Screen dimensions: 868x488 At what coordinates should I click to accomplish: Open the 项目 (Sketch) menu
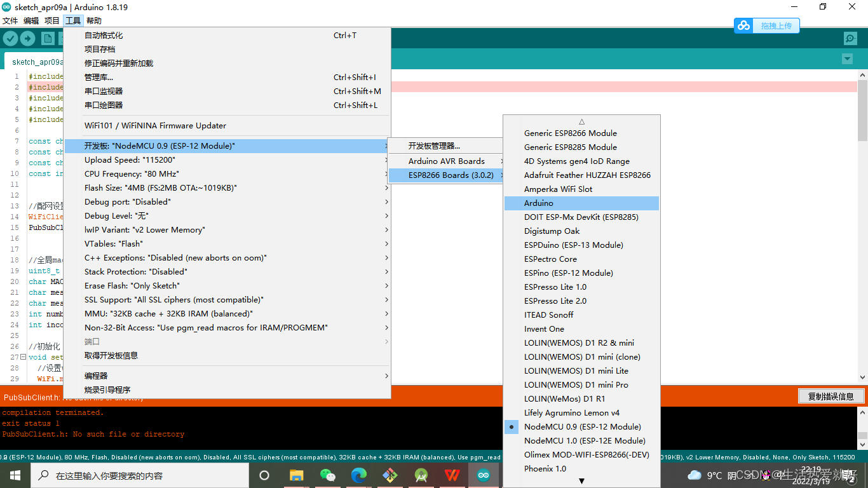click(52, 21)
